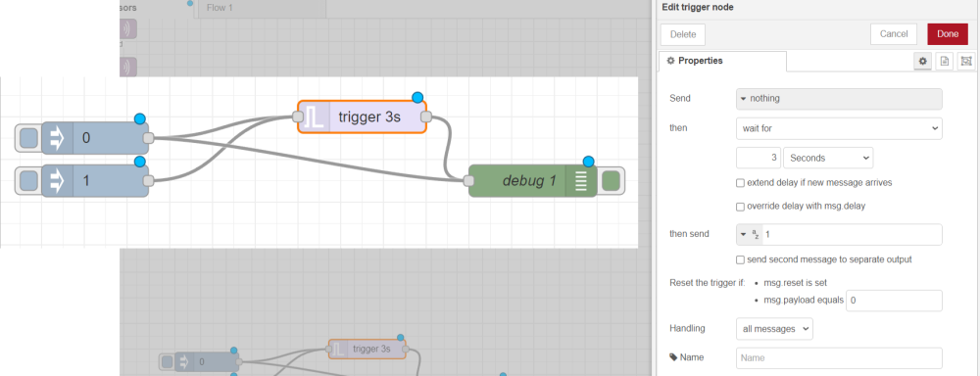Click the inject button on node 0
The width and height of the screenshot is (980, 376).
coord(28,138)
